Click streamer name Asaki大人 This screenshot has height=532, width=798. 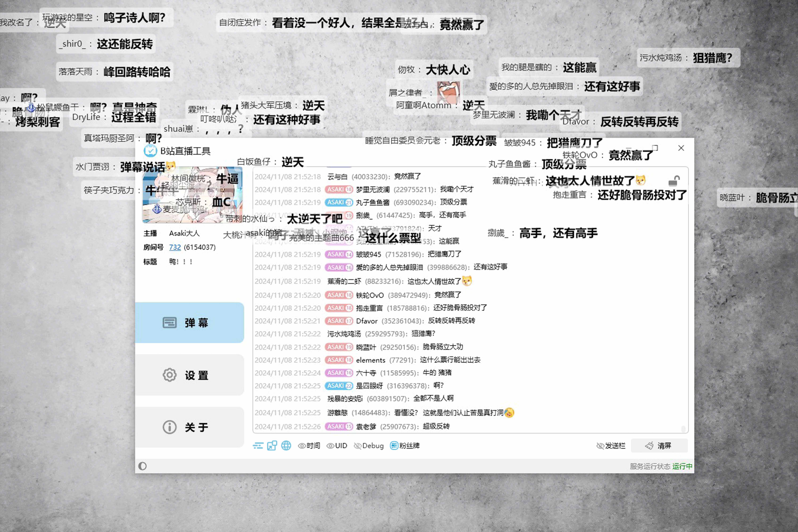point(184,233)
